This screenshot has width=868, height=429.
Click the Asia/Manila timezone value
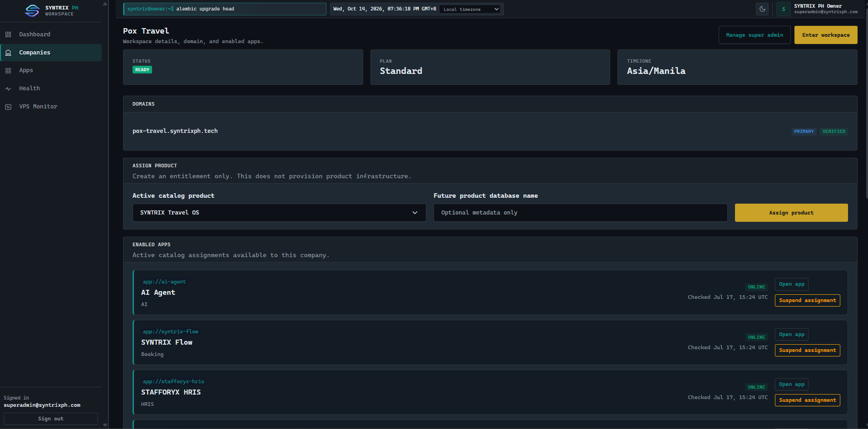[656, 71]
